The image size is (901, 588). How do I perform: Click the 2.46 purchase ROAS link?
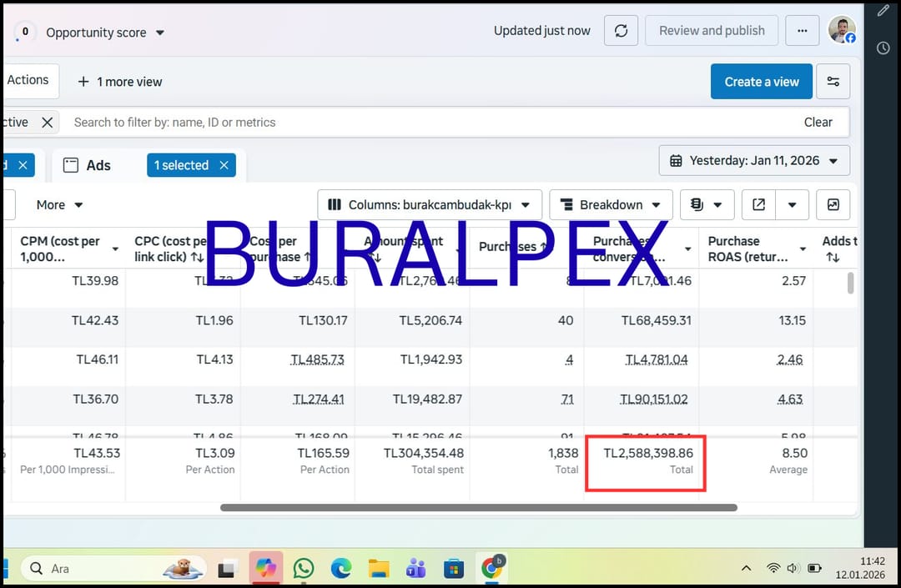coord(790,359)
